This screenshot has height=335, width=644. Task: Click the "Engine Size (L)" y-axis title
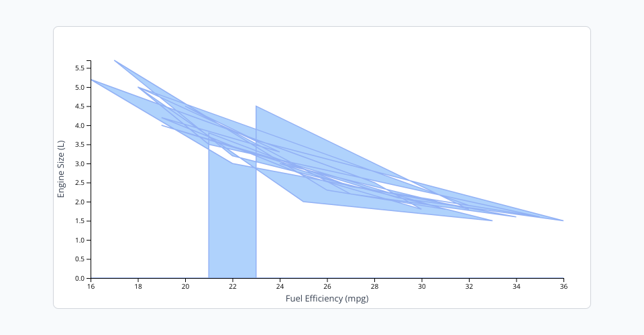(61, 169)
